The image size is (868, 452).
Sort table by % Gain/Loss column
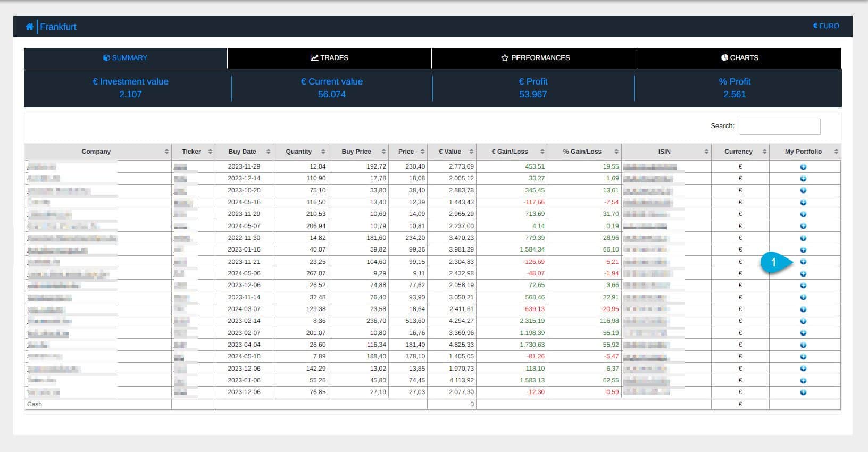[x=582, y=152]
